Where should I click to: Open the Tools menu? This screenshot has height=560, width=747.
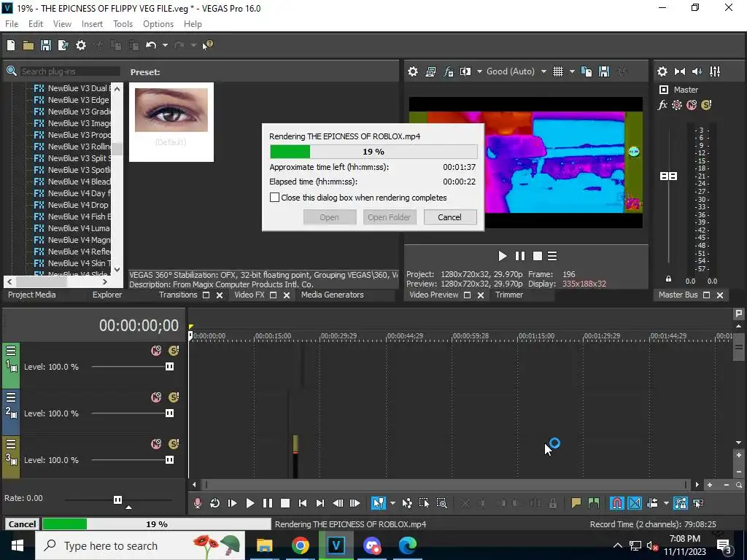click(x=123, y=24)
